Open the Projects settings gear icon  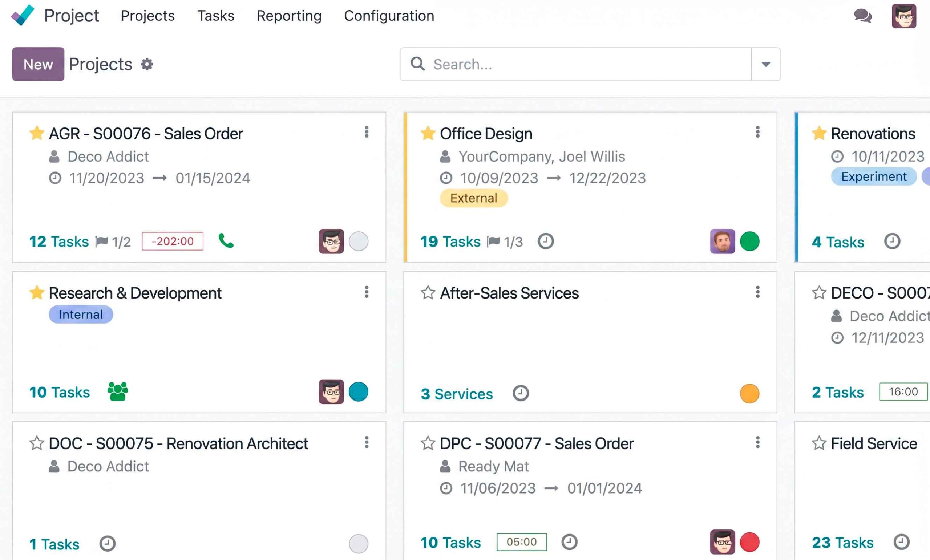tap(147, 64)
